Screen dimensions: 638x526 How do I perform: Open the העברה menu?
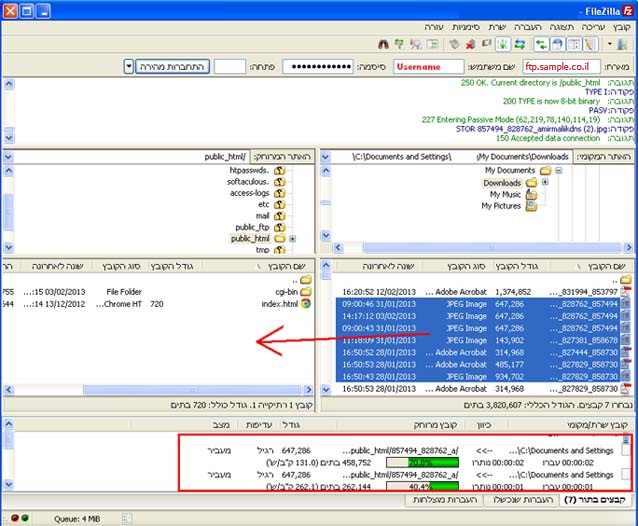pos(528,27)
